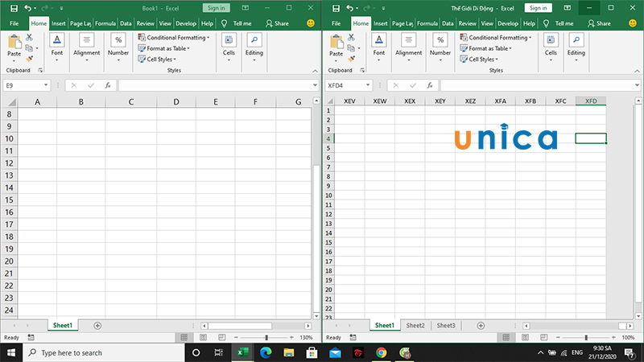Expand the Name Box dropdown showing E9
The height and width of the screenshot is (362, 644).
[x=46, y=85]
